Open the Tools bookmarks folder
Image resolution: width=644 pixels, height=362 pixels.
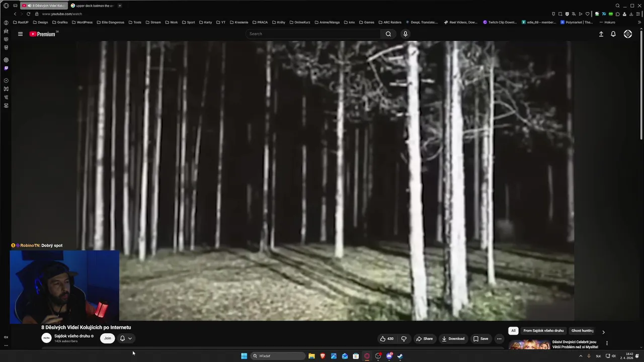tap(135, 22)
